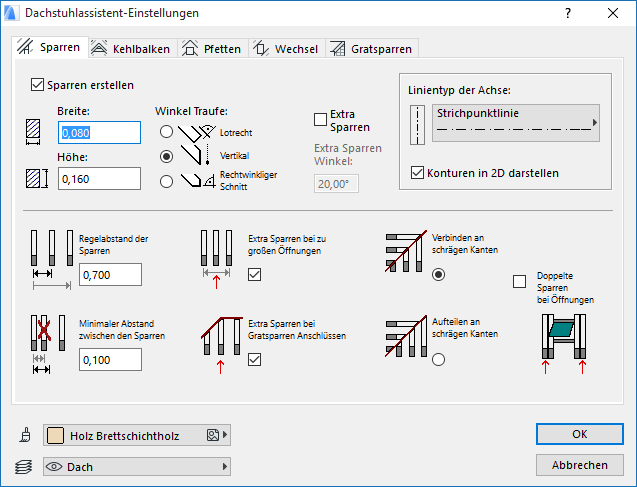The width and height of the screenshot is (637, 487).
Task: Expand the Dach layer dropdown
Action: tap(137, 467)
